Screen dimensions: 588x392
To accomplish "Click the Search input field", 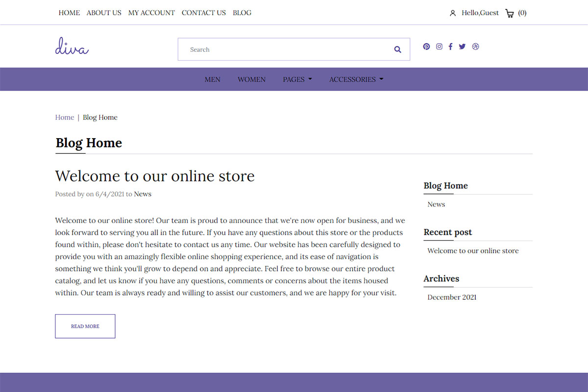I will click(x=286, y=49).
